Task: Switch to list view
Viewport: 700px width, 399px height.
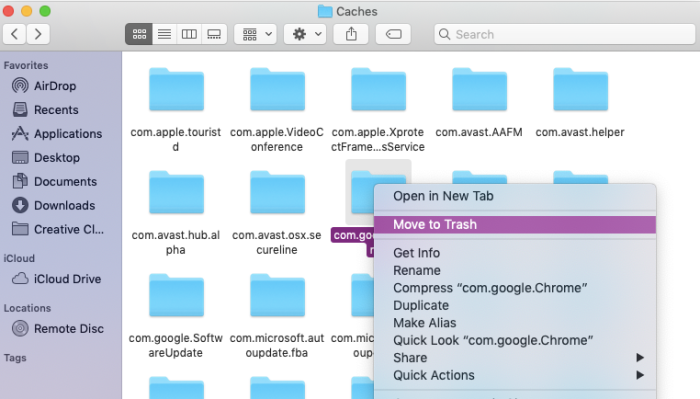Action: (164, 34)
